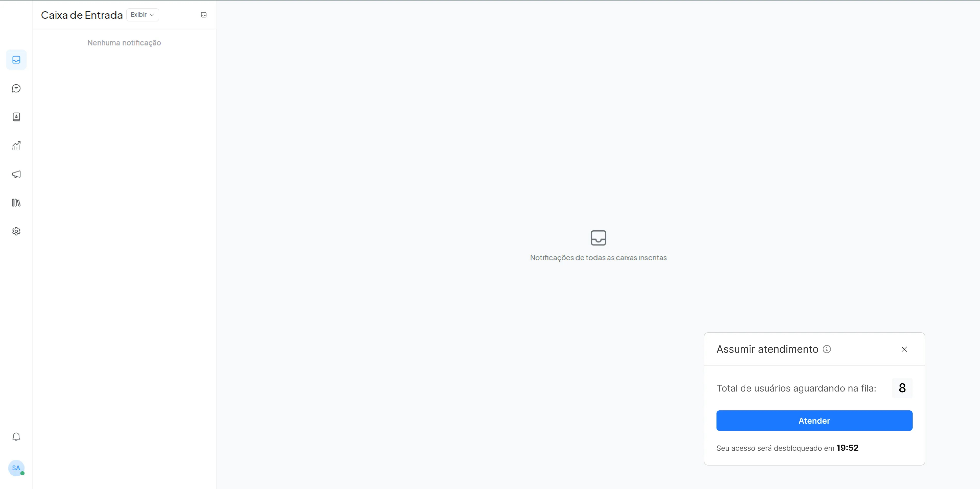Open the Inbox view in the sidebar

(x=16, y=60)
